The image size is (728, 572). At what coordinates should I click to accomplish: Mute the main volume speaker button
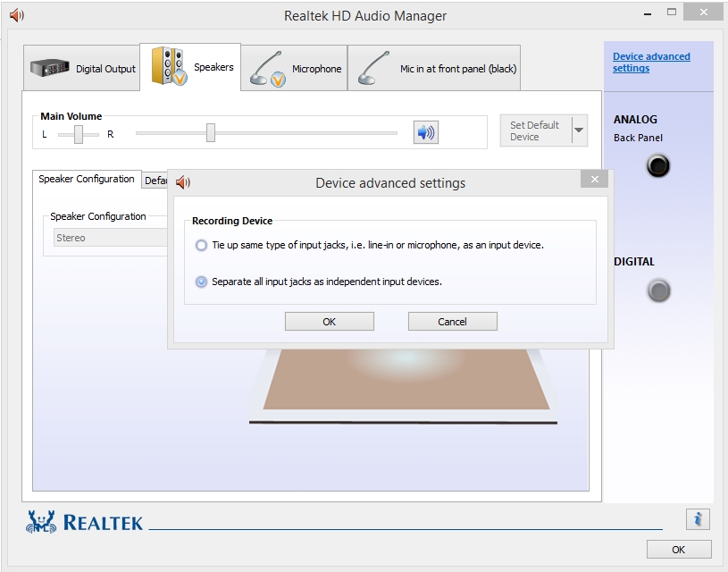point(426,132)
